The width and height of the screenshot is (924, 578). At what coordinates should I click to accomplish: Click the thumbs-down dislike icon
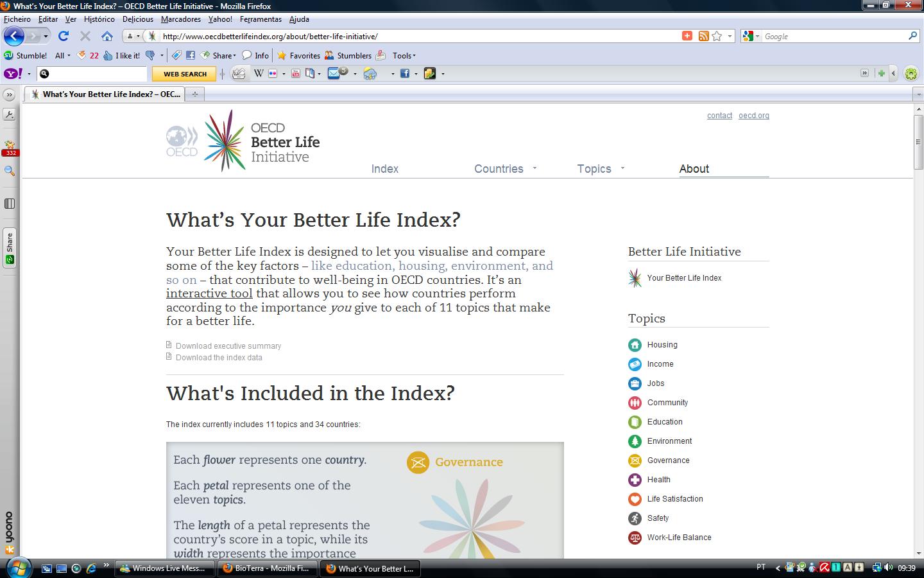(x=150, y=55)
